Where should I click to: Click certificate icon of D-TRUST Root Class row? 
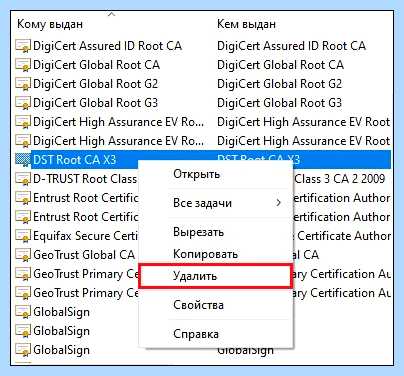[x=23, y=179]
